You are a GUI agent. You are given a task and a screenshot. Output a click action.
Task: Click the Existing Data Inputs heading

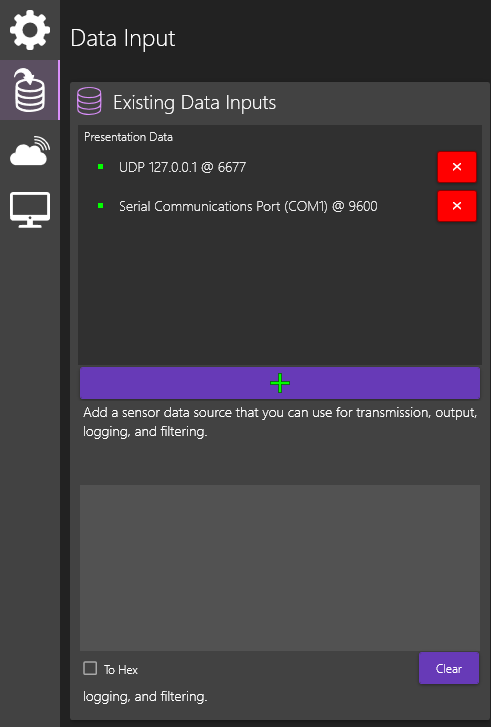pos(195,102)
